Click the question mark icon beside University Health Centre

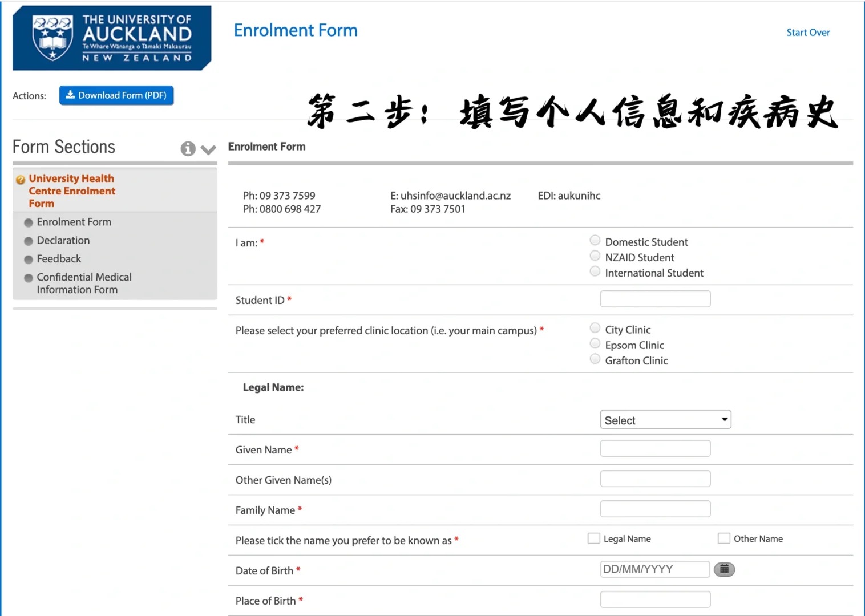click(x=21, y=180)
